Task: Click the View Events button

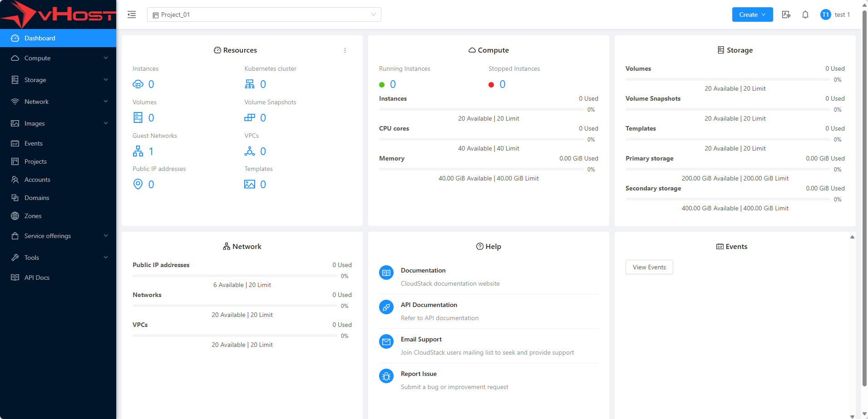Action: [649, 267]
